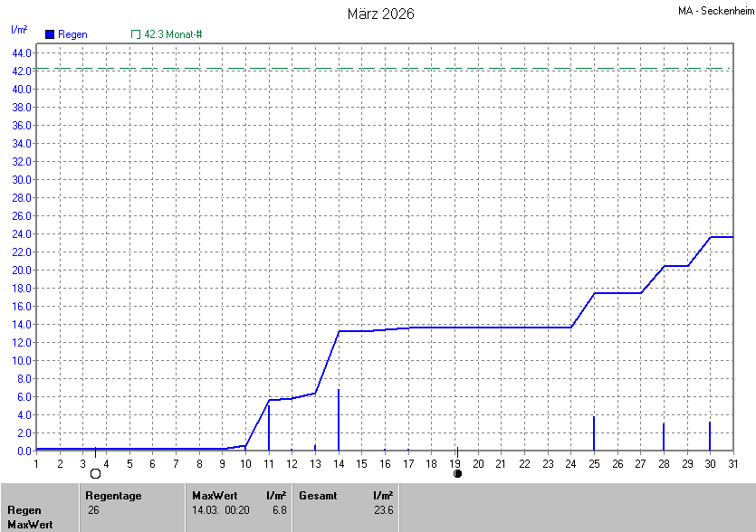Click the new moon symbol near day 19
The width and height of the screenshot is (756, 532).
tap(457, 473)
